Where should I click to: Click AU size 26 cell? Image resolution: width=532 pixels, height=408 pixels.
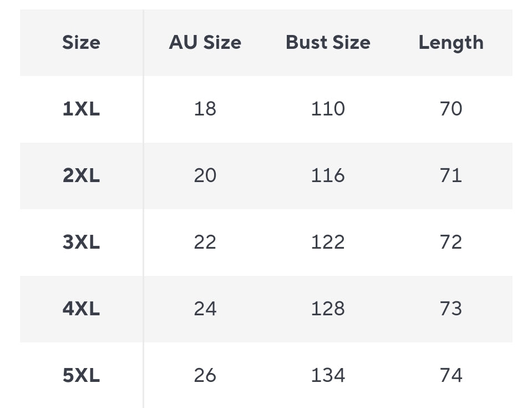205,375
